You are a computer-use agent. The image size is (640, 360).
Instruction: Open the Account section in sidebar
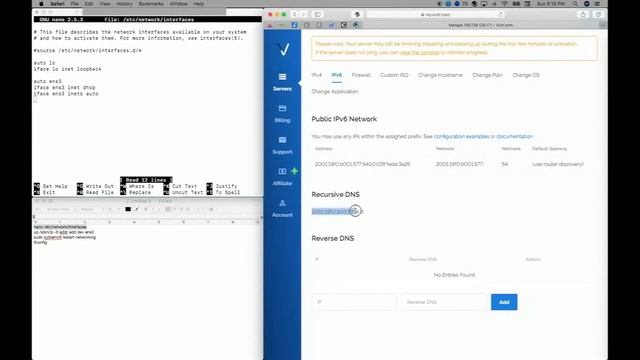[x=282, y=209]
